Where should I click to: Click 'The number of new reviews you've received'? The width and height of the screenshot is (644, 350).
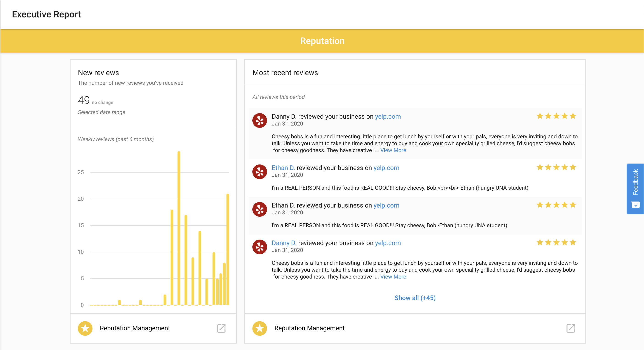[x=131, y=83]
